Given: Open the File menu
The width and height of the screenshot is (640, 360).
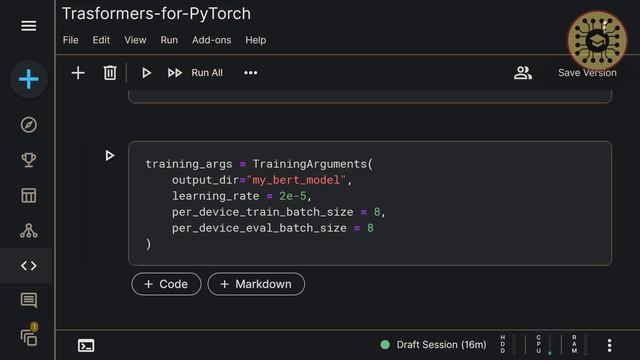Looking at the screenshot, I should point(71,40).
